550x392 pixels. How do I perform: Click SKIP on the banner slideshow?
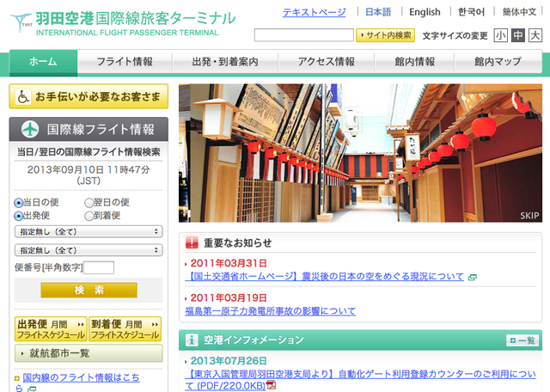point(529,216)
